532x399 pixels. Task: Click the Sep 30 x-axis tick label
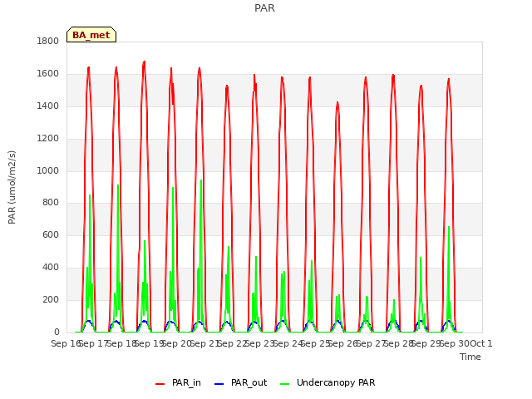pos(455,343)
